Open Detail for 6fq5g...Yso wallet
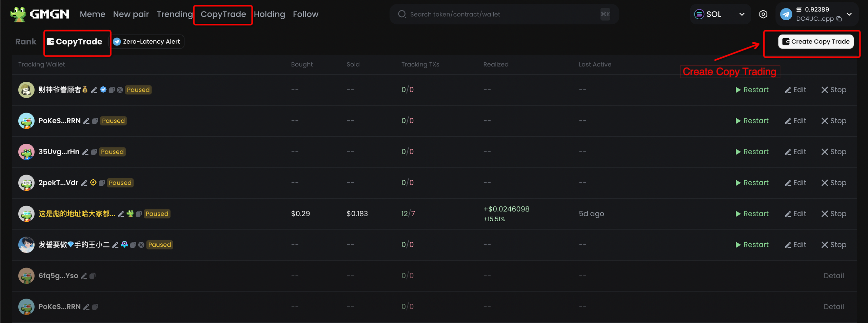The image size is (868, 323). [833, 276]
